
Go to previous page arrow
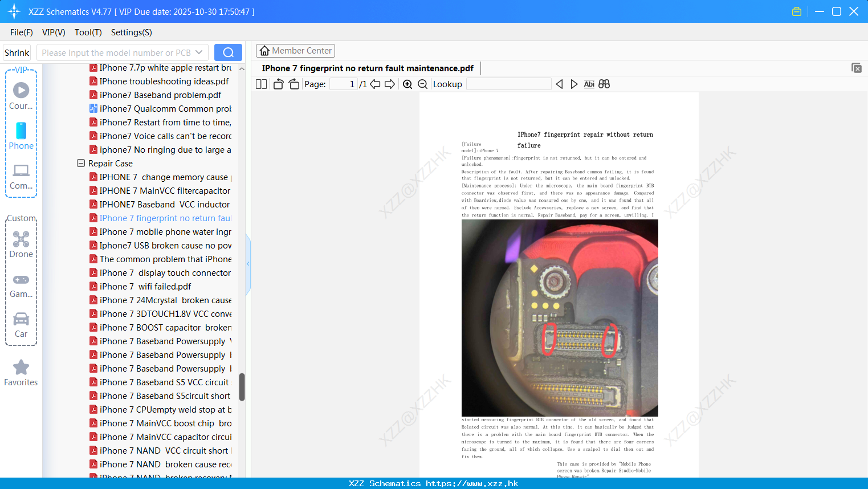pos(375,84)
